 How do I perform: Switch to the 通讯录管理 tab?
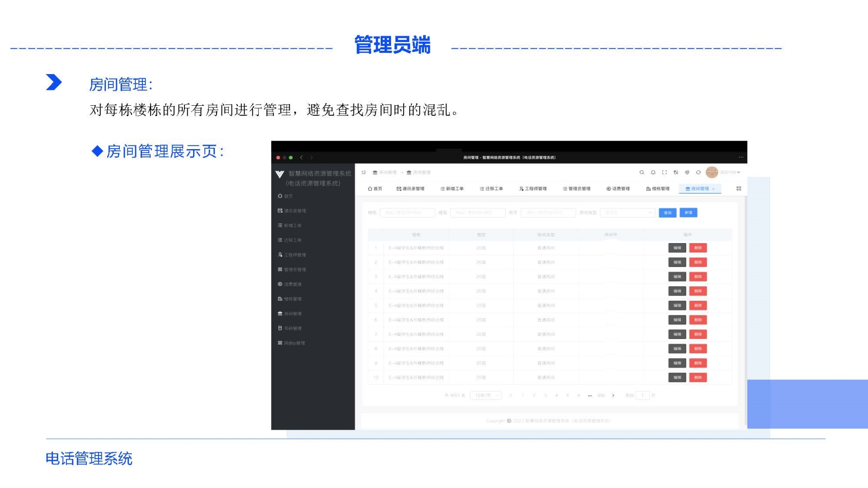coord(410,188)
